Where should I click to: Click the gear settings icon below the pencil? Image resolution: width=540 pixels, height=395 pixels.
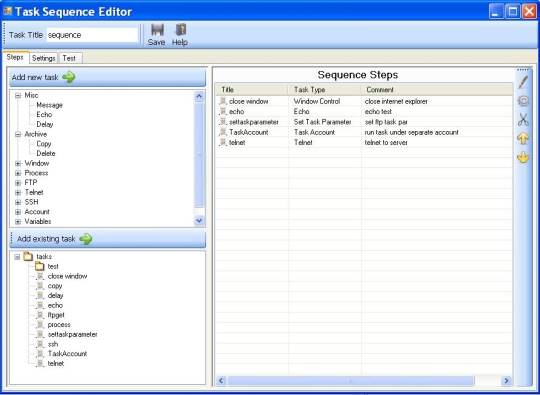(x=523, y=101)
